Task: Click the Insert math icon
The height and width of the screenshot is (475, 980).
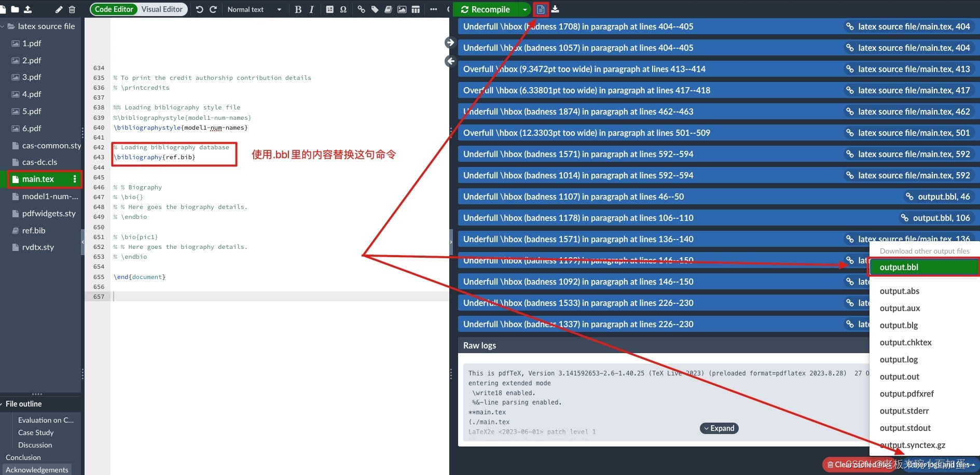Action: tap(330, 9)
